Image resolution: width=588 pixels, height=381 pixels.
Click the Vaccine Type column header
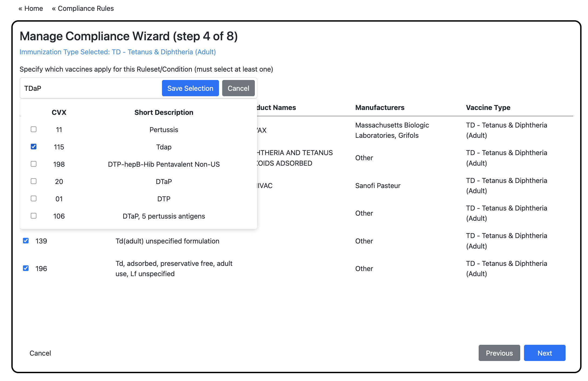point(488,108)
